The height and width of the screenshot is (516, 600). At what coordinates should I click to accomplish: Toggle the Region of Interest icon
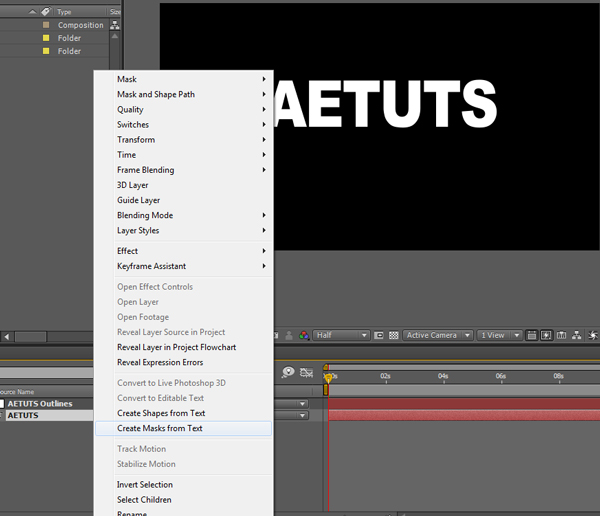[x=378, y=335]
